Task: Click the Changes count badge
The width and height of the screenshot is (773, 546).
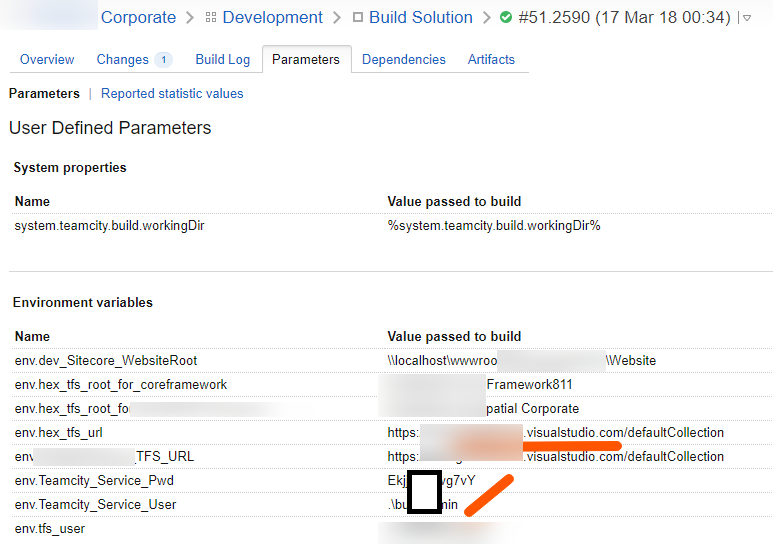Action: pos(163,60)
